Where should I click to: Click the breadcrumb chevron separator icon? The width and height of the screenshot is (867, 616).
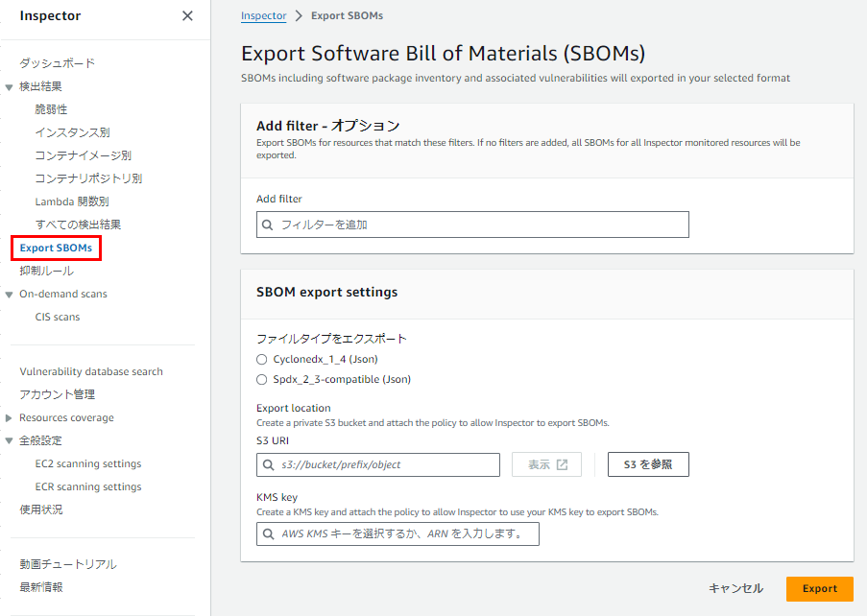click(299, 16)
